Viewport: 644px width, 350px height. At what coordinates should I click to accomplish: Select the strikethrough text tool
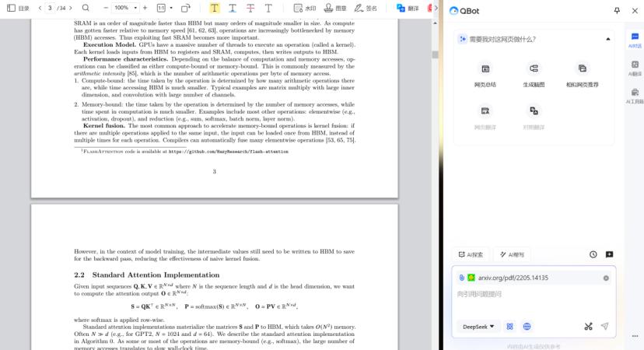point(250,8)
